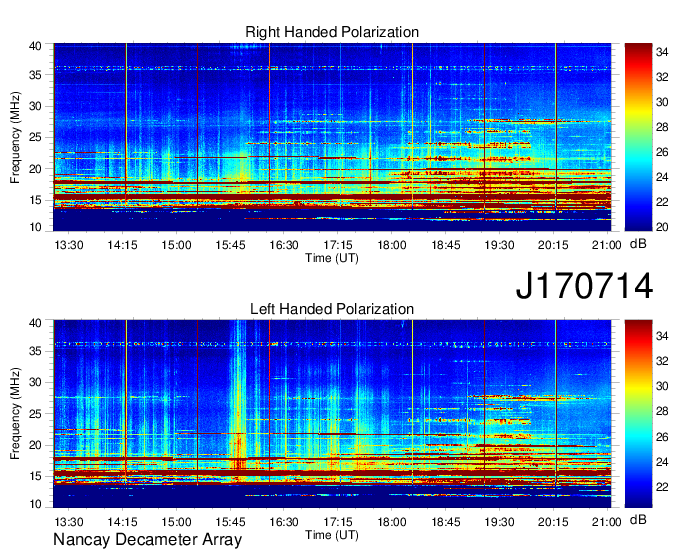
Task: Click 15:45 tick on left-handed plot time axis
Action: click(230, 522)
